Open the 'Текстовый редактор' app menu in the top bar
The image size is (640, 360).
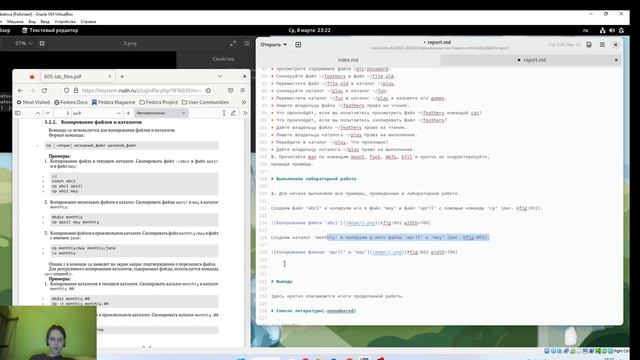coord(49,30)
